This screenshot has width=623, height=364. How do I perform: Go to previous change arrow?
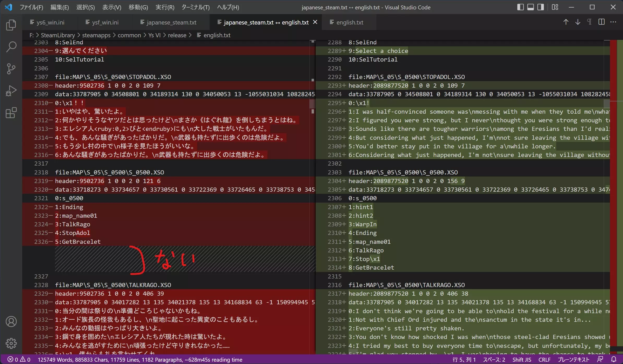(566, 22)
